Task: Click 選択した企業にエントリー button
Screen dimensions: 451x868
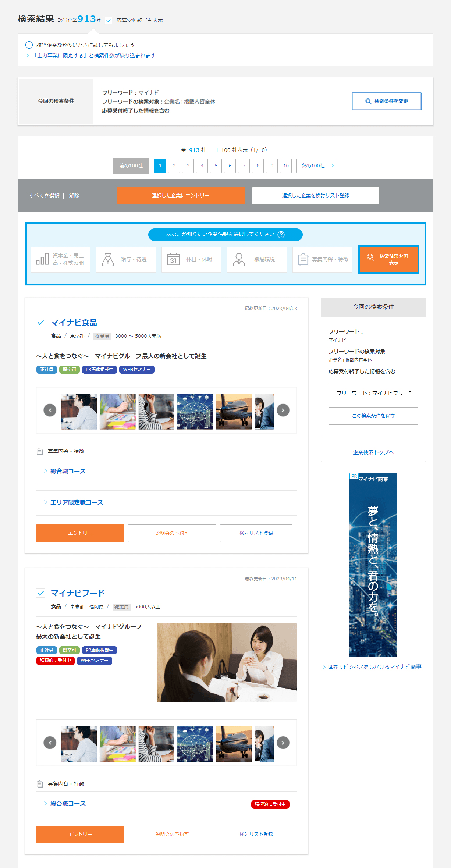Action: pyautogui.click(x=181, y=196)
